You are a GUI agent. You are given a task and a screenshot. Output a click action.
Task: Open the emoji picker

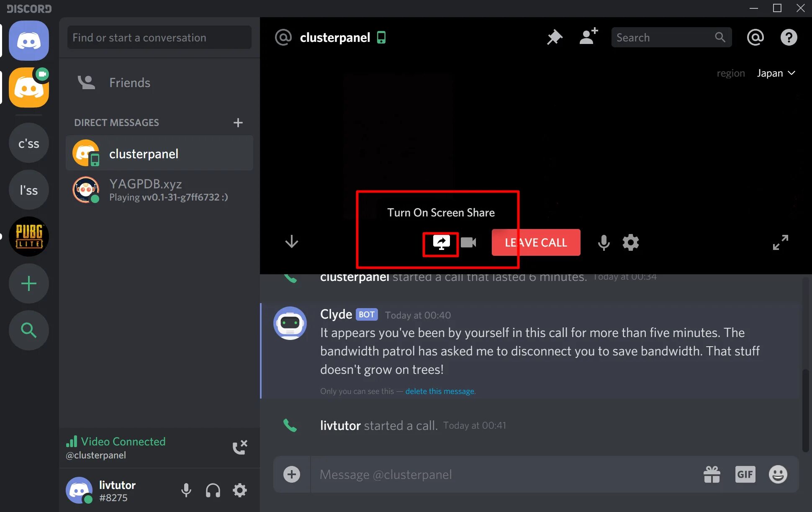point(778,474)
